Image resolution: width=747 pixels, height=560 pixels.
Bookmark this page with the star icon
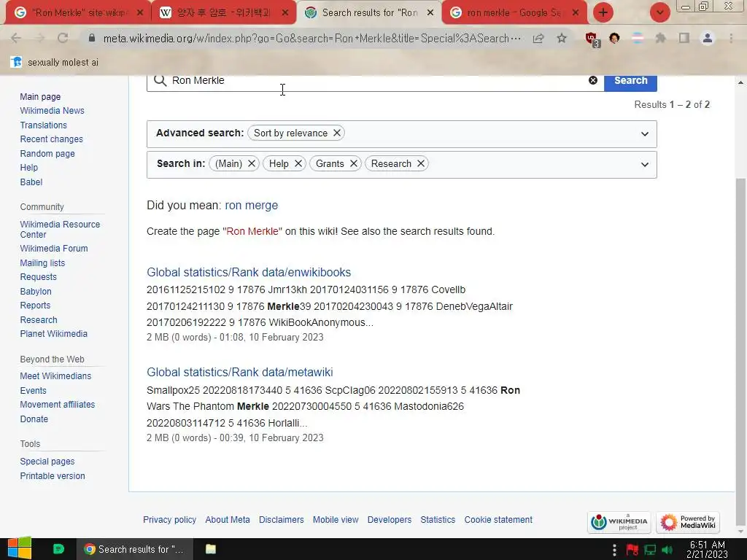coord(562,38)
